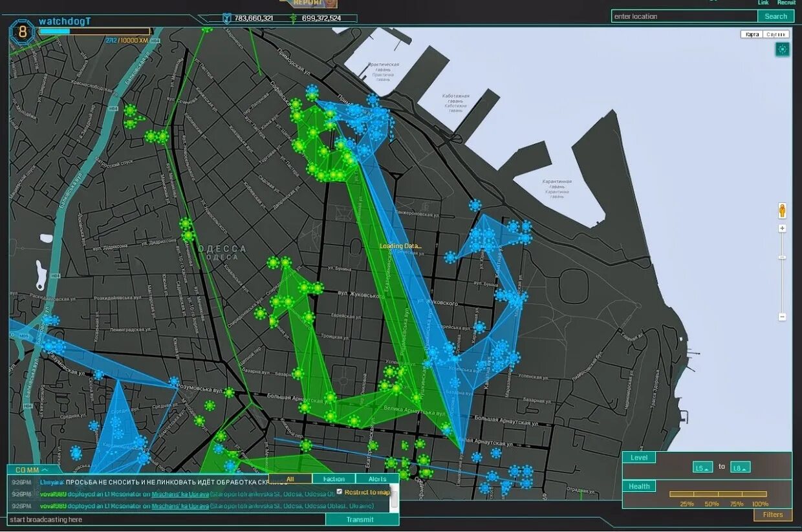Open Mischans'ka Uprava link in last message

180,505
